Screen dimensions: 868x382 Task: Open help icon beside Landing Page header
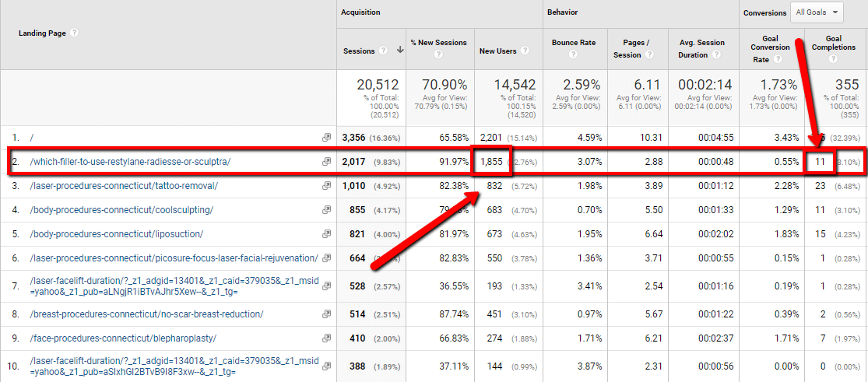(75, 33)
